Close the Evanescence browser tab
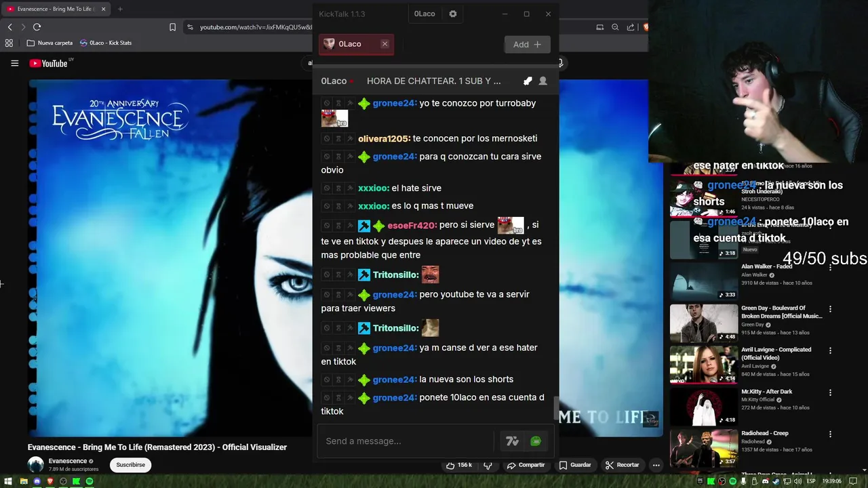The height and width of the screenshot is (488, 868). click(x=103, y=9)
